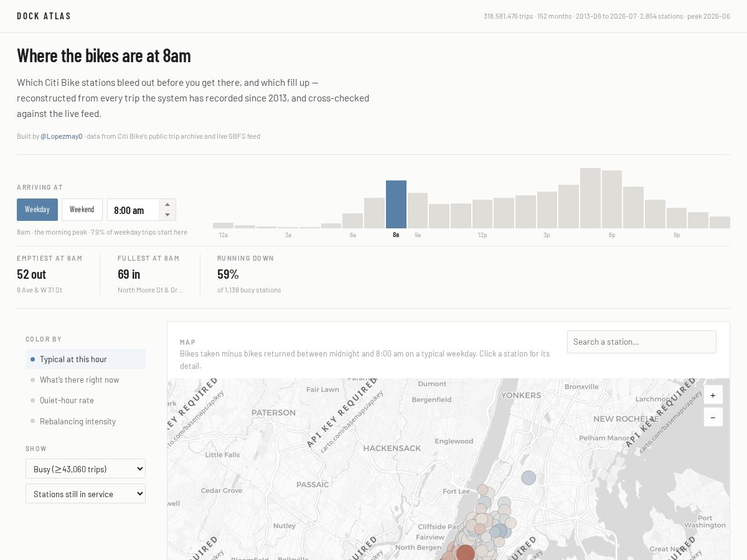Screen dimensions: 747x560
Task: Select the 9p histogram bar
Action: (x=677, y=218)
